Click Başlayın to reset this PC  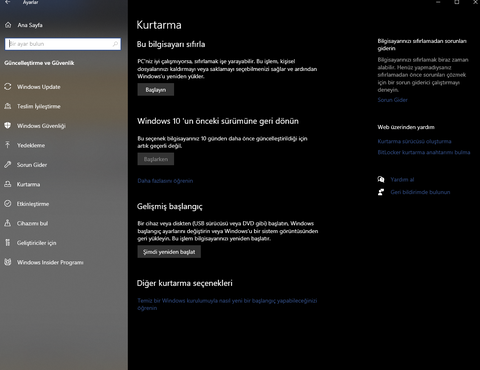click(x=156, y=90)
